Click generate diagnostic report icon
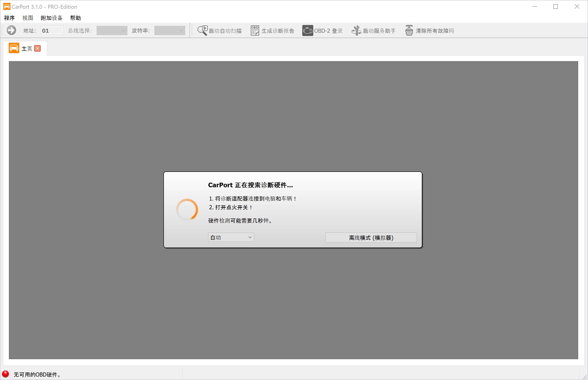Screen dimensions: 588x380 tap(255, 30)
